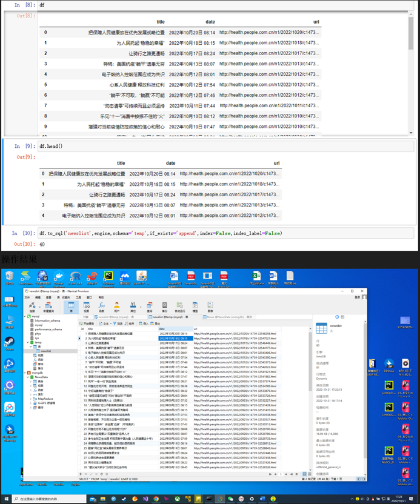420x504 pixels.
Task: Open WeChat from the taskbar
Action: (x=230, y=499)
